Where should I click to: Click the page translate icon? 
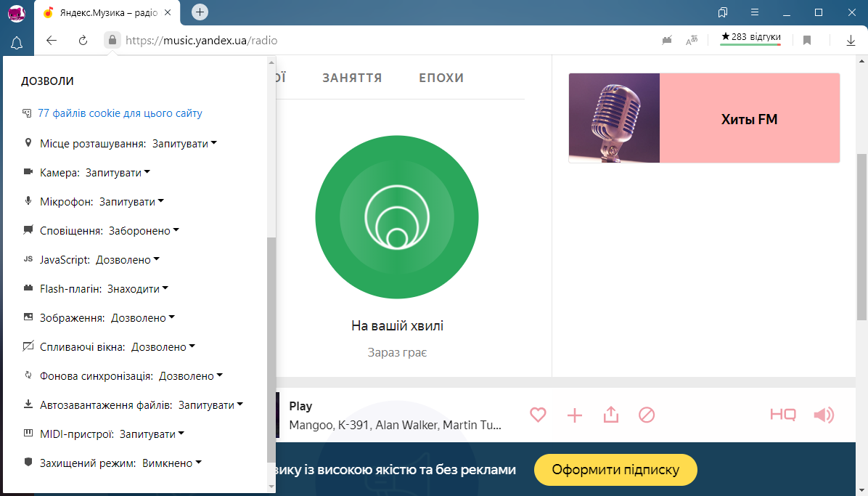[x=692, y=40]
